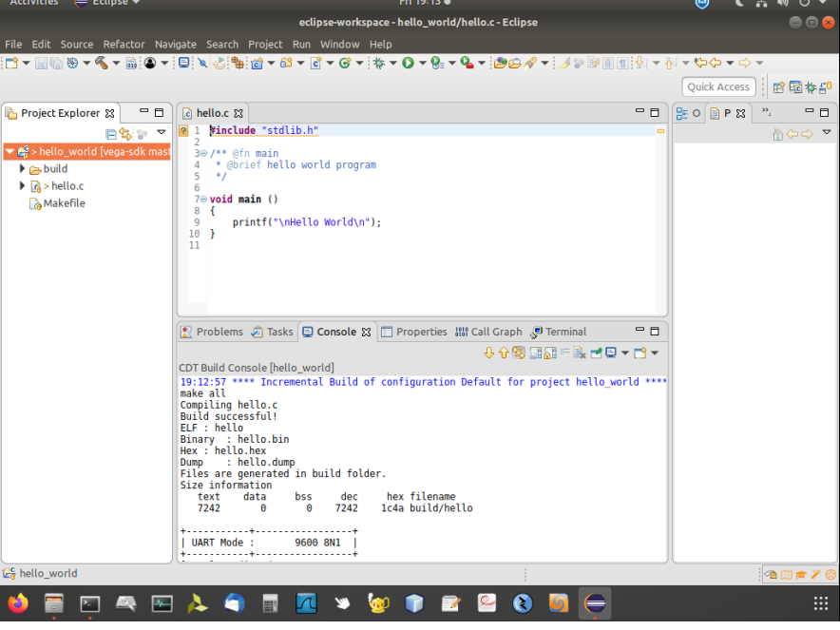Switch to the Tasks tab
The height and width of the screenshot is (630, 840).
(273, 332)
